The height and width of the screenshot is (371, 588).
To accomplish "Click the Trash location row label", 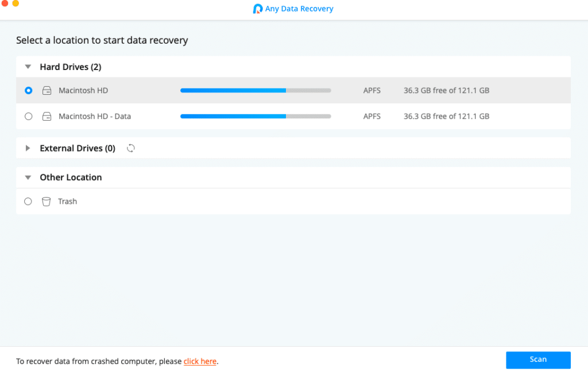I will click(68, 202).
